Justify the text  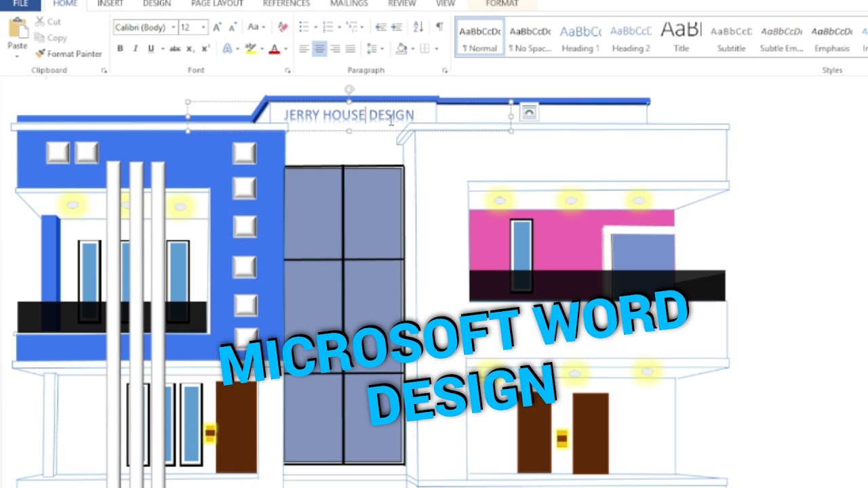[x=351, y=49]
